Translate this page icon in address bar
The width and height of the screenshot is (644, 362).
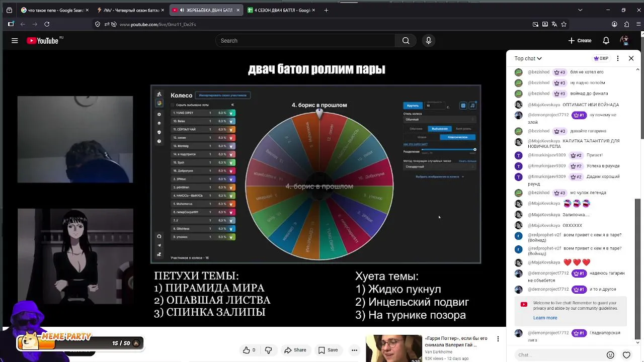(554, 24)
